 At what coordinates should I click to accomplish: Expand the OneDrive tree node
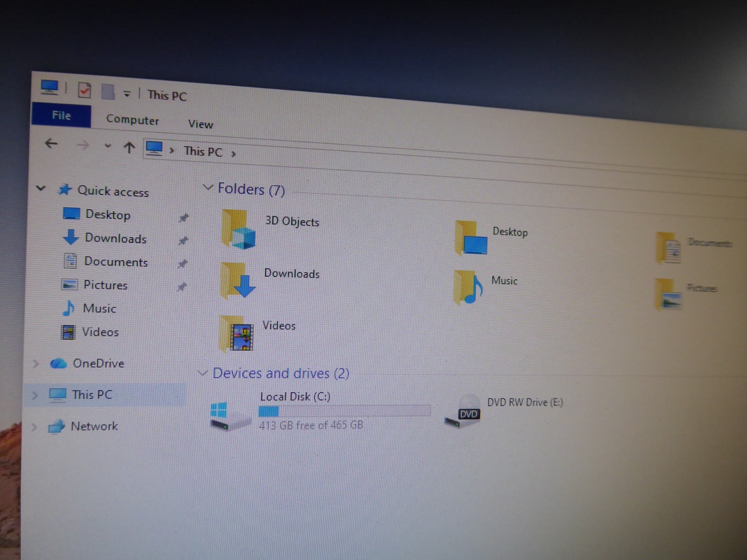click(x=35, y=364)
